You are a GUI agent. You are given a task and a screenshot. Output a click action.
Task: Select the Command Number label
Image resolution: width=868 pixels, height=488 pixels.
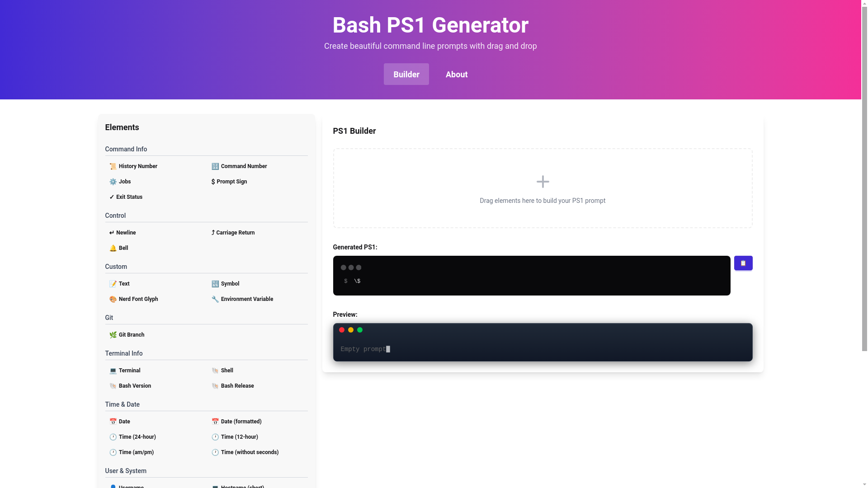tap(244, 166)
